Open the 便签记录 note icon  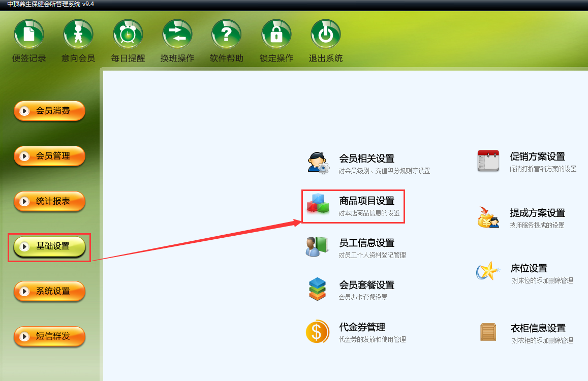(x=29, y=34)
